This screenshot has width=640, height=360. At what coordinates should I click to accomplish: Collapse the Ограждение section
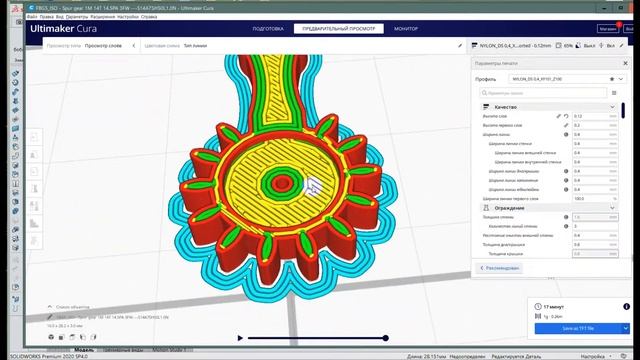pos(612,208)
